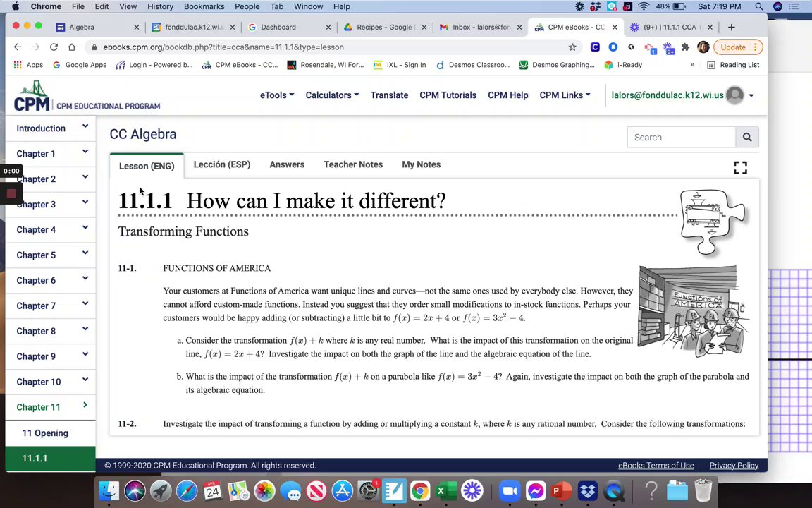Open System Preferences in the dock

tap(368, 490)
